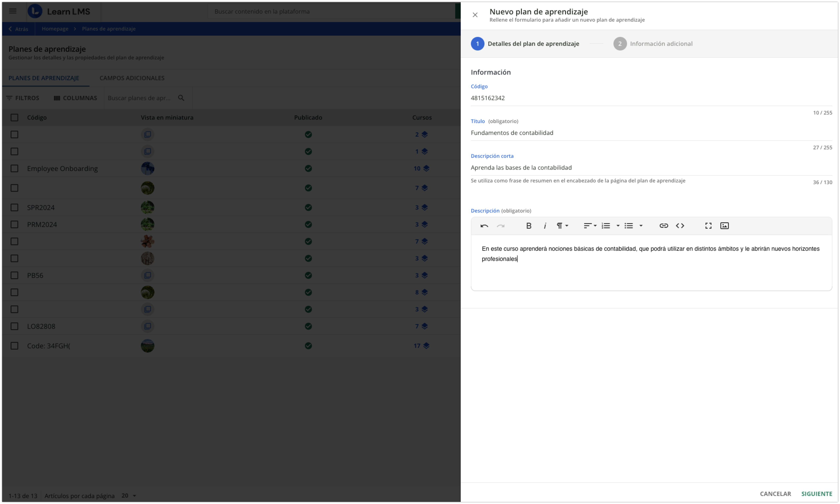The image size is (840, 504).
Task: Insert an image in the description
Action: click(724, 226)
